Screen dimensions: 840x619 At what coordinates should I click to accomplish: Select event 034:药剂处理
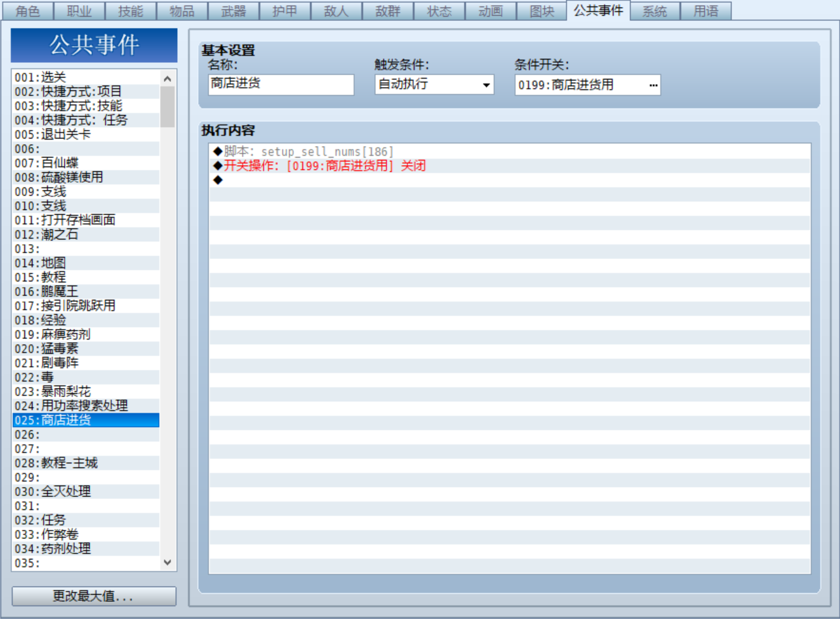(86, 549)
